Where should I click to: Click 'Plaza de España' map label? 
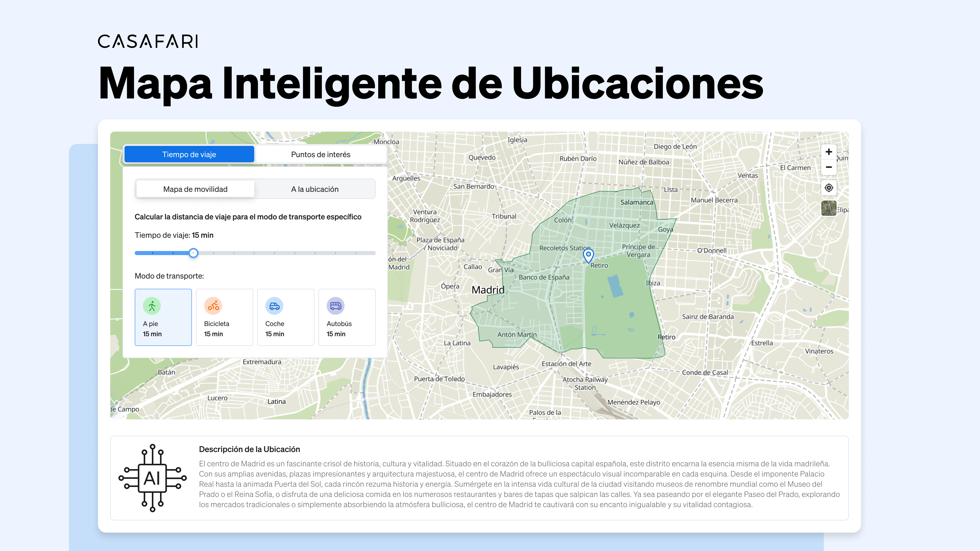pyautogui.click(x=440, y=240)
